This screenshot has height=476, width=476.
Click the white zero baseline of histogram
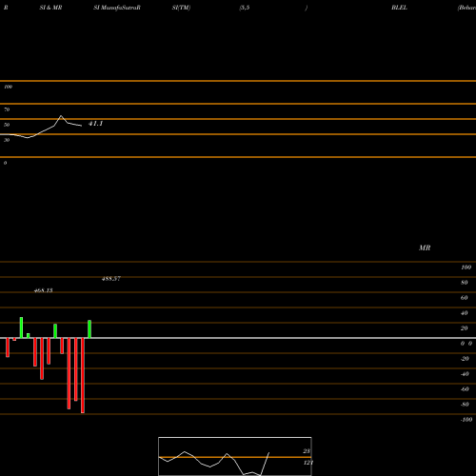238,338
